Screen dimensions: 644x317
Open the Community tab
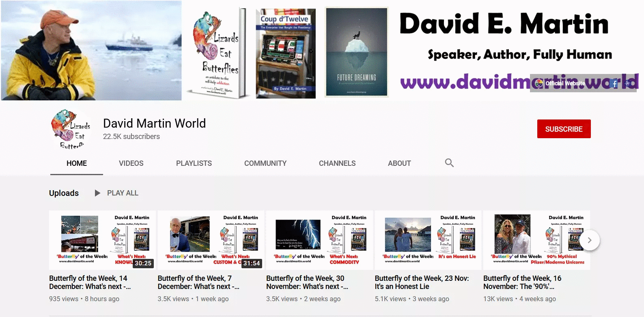[265, 163]
